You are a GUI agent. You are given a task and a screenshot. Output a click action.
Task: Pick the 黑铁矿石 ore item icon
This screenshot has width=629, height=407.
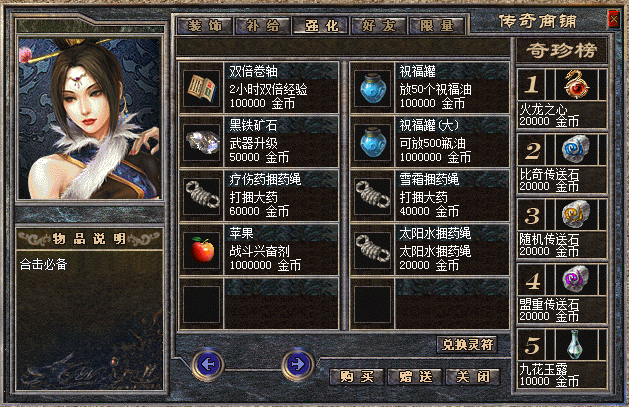click(202, 142)
